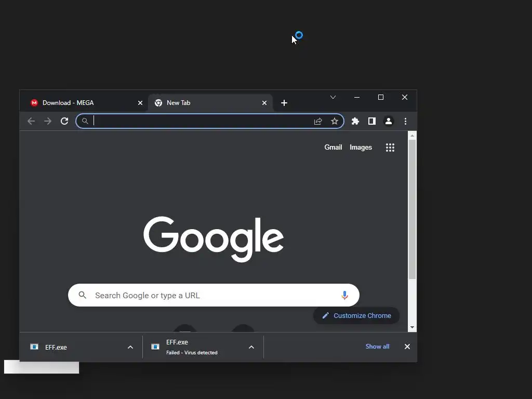This screenshot has height=399, width=532.
Task: Click the failed EFF.exe file icon
Action: pyautogui.click(x=155, y=347)
